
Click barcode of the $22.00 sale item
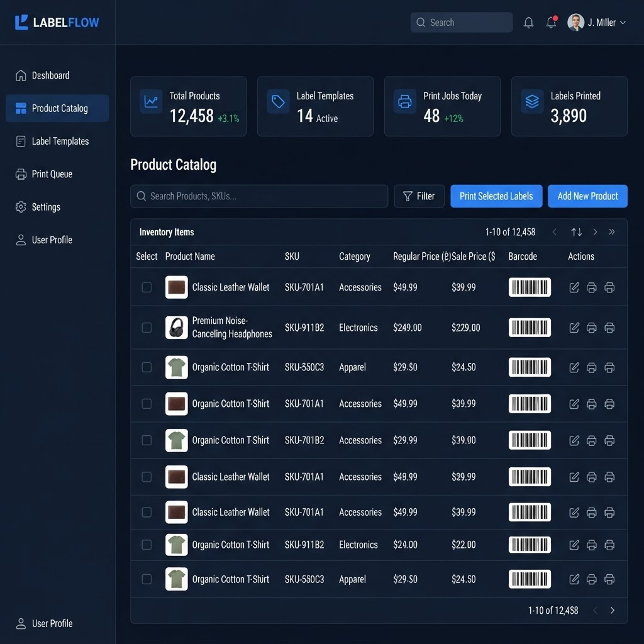[x=530, y=545]
